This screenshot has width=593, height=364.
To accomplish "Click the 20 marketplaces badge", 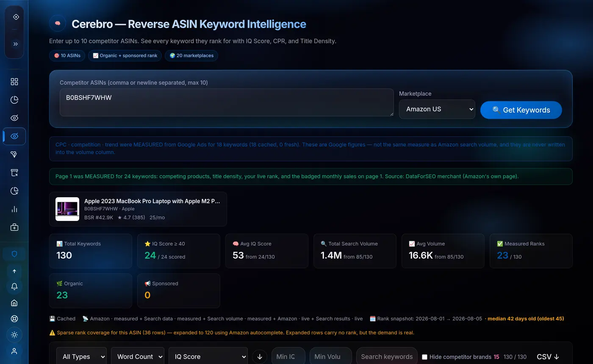I will tap(191, 55).
